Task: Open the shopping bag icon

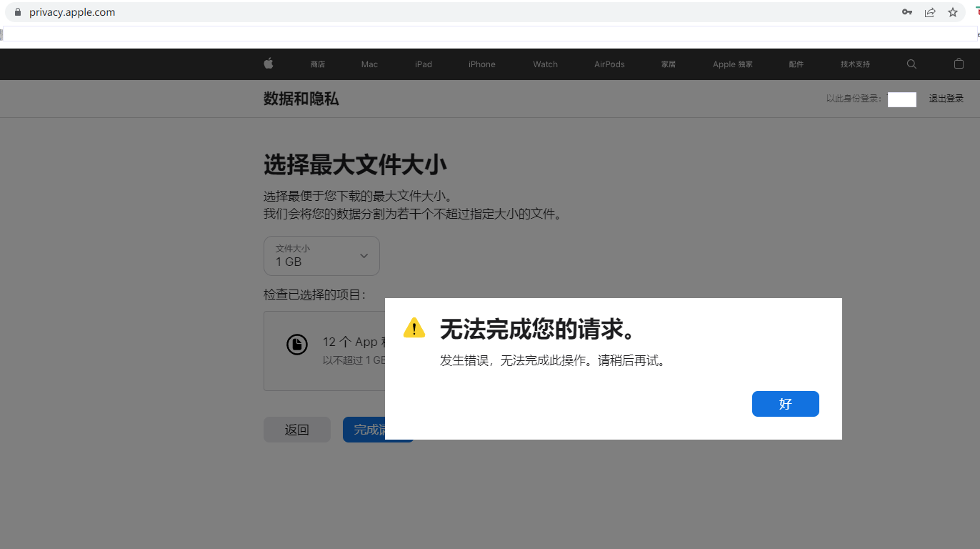Action: click(959, 64)
